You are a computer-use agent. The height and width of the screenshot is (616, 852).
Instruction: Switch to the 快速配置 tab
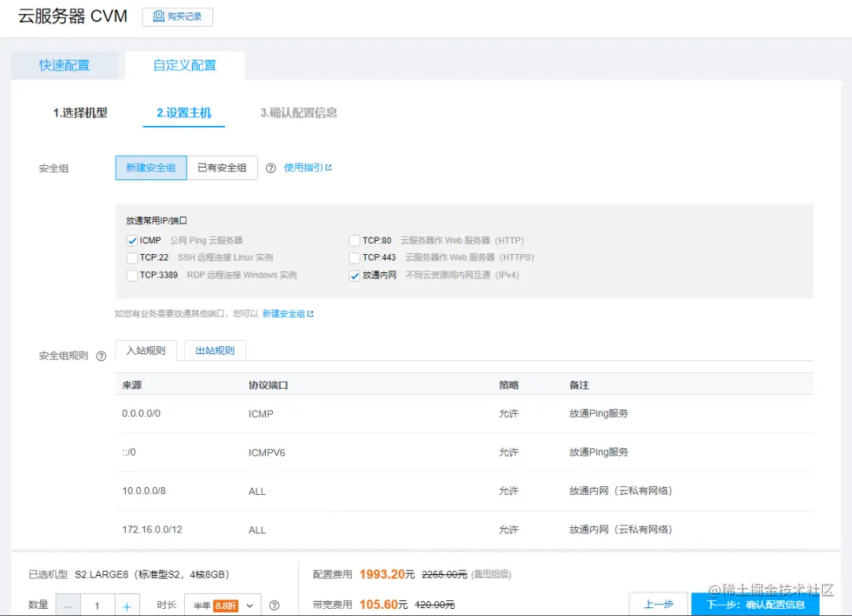[x=65, y=65]
